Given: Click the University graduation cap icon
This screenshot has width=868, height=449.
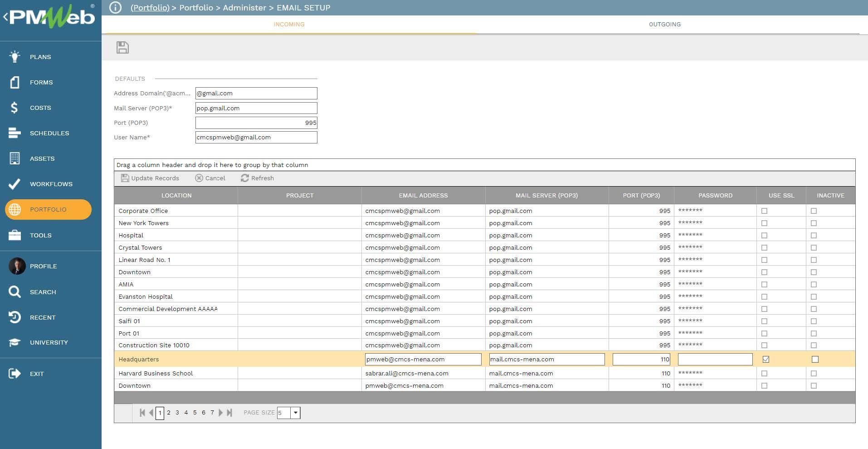Looking at the screenshot, I should click(x=15, y=342).
